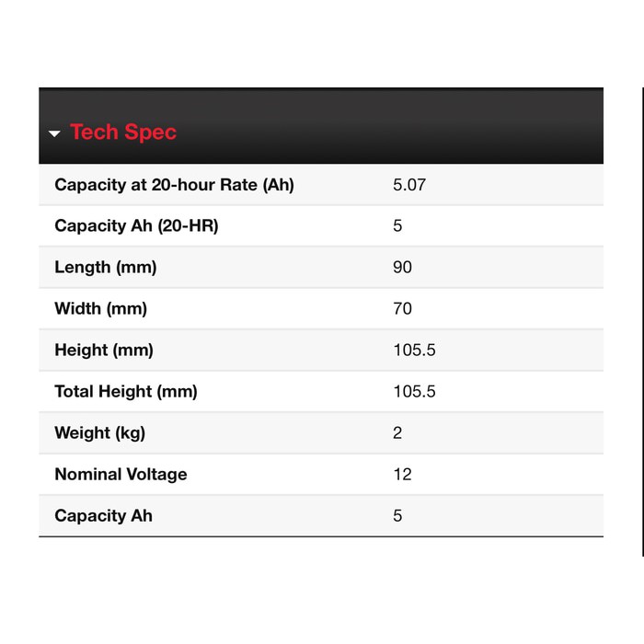The width and height of the screenshot is (644, 644).
Task: Select the Height (mm) row label
Action: click(x=104, y=351)
